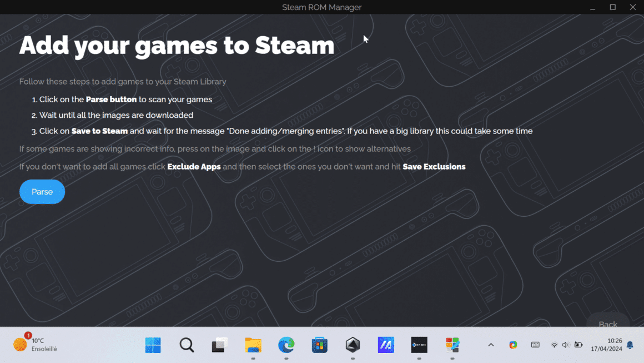Expand the hidden system tray icons
This screenshot has width=644, height=363.
point(491,345)
